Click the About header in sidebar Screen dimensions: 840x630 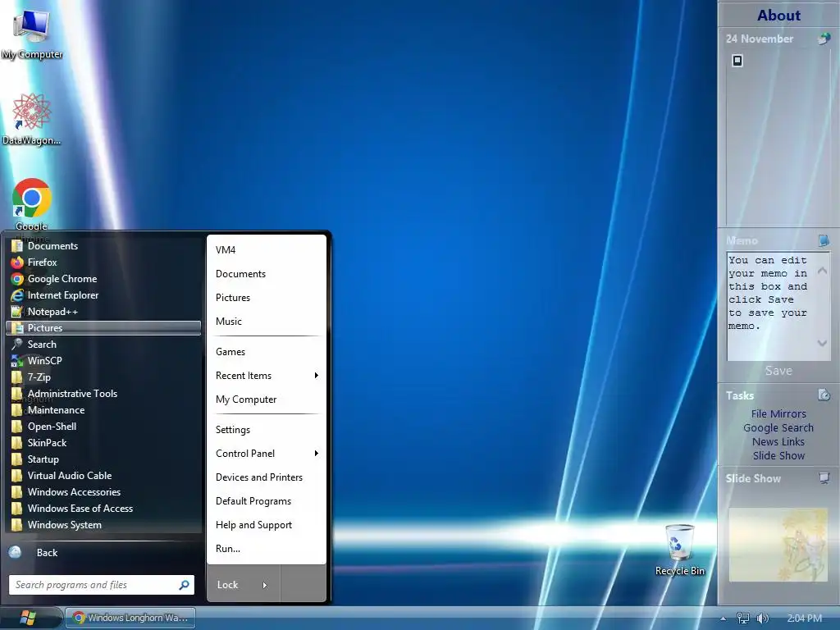(x=779, y=15)
